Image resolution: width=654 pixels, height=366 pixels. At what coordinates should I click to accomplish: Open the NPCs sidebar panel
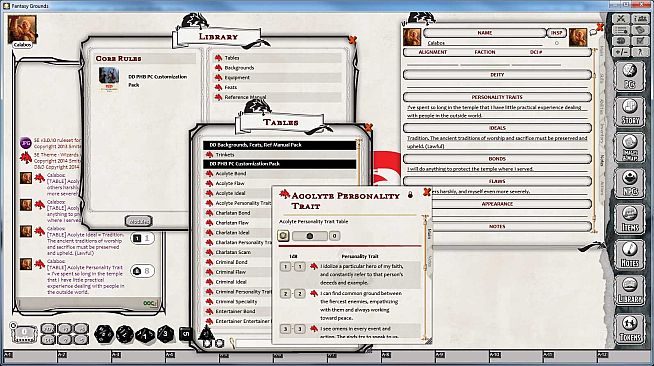629,183
